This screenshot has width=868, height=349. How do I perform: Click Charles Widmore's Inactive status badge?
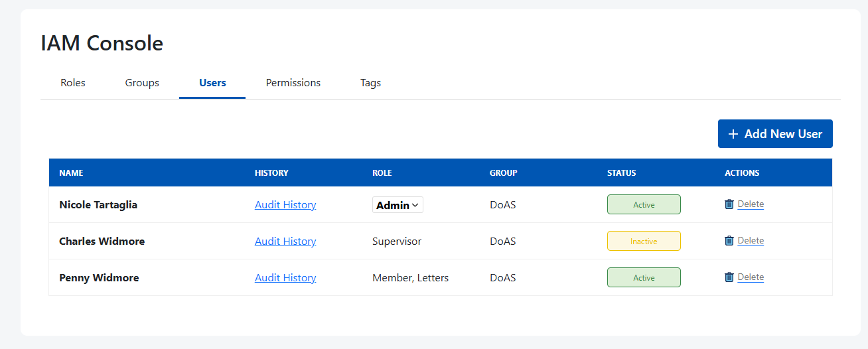[x=644, y=242]
